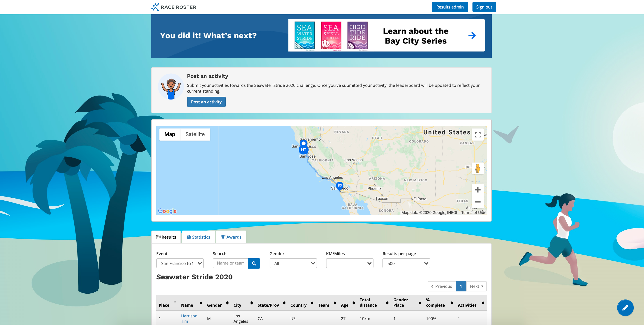Click the Post an activity button
This screenshot has width=644, height=325.
click(x=206, y=102)
